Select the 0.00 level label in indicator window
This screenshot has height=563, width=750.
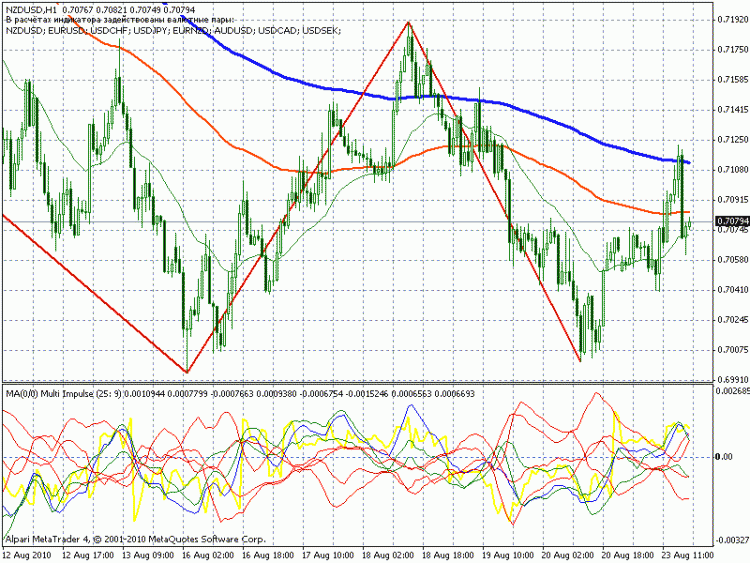pos(727,456)
